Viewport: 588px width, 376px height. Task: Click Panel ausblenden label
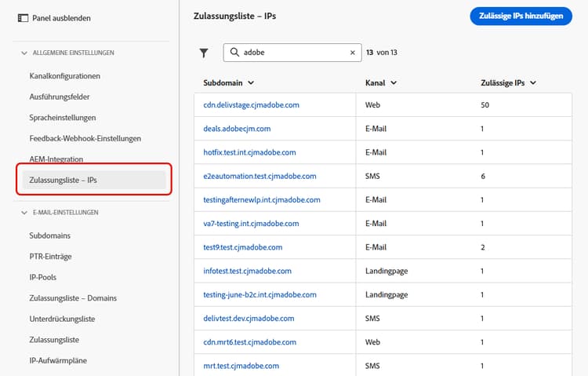(x=61, y=18)
